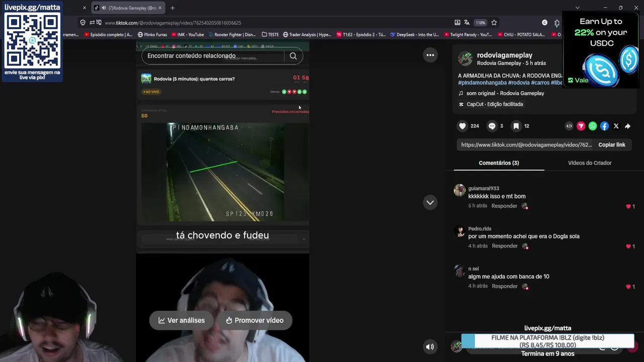This screenshot has width=644, height=362.
Task: Like Pedro.rlds's comment heart
Action: click(x=628, y=246)
